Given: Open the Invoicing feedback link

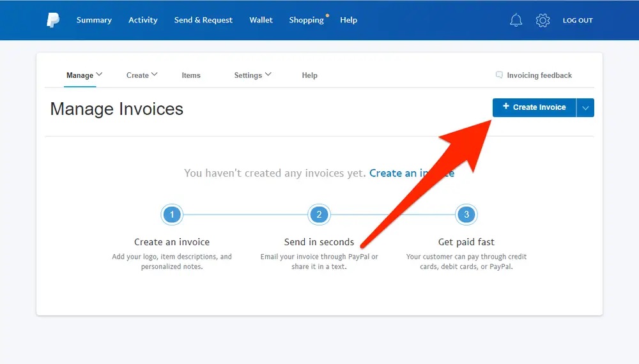Looking at the screenshot, I should point(539,75).
